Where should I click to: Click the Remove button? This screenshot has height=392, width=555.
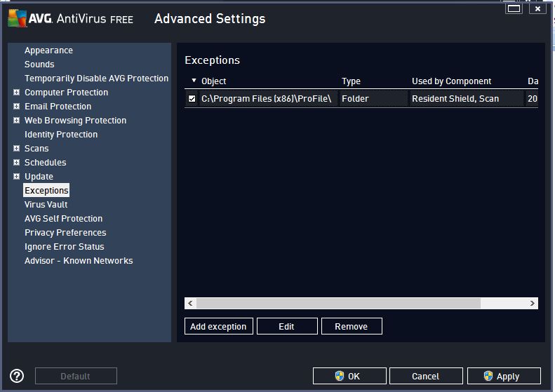[352, 326]
